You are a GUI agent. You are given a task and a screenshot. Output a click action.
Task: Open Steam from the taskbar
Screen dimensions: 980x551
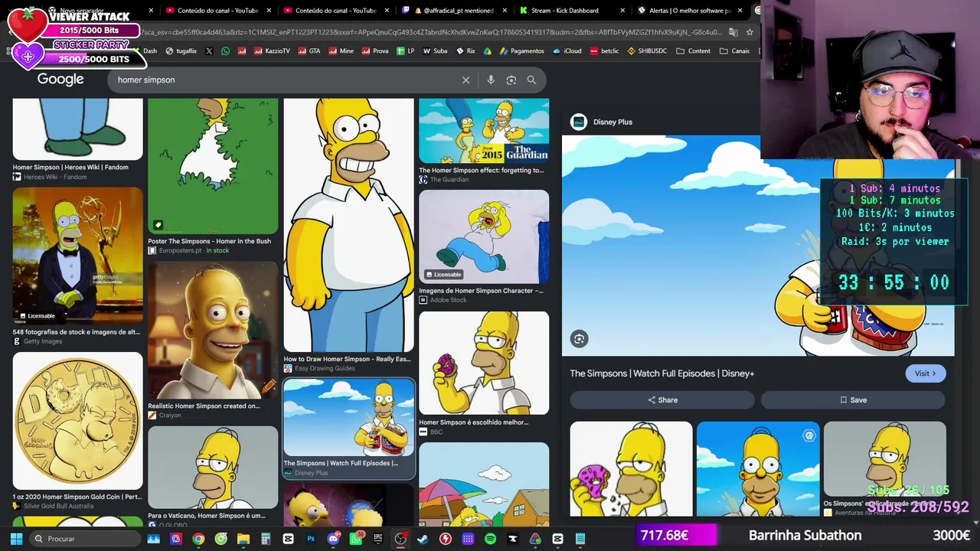point(423,539)
